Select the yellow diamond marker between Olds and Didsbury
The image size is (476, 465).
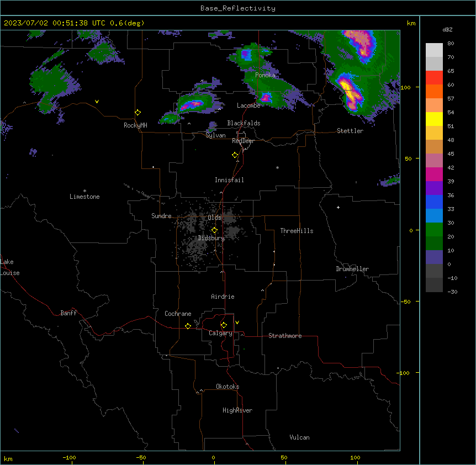(x=214, y=230)
